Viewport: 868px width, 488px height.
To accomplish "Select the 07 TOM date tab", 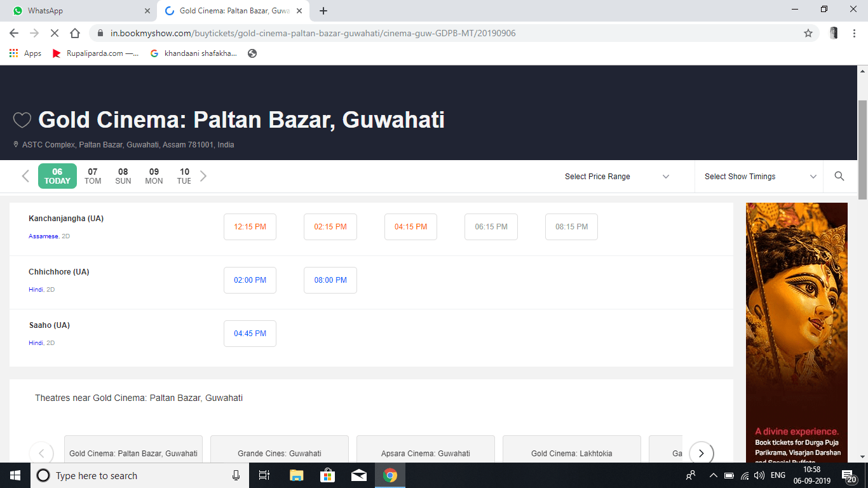I will pos(93,176).
